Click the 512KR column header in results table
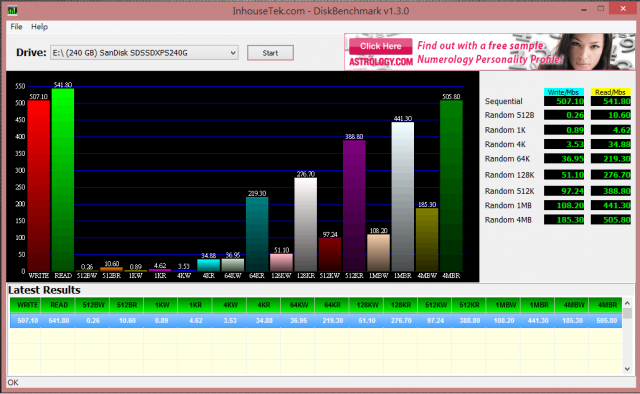Viewport: 640px width, 394px height. [x=469, y=305]
